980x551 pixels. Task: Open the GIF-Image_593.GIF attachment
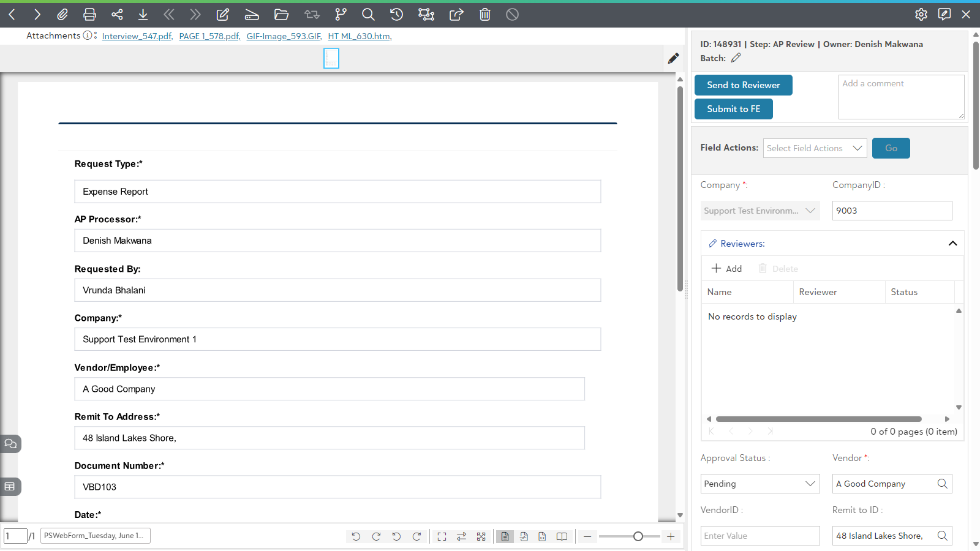pyautogui.click(x=284, y=36)
